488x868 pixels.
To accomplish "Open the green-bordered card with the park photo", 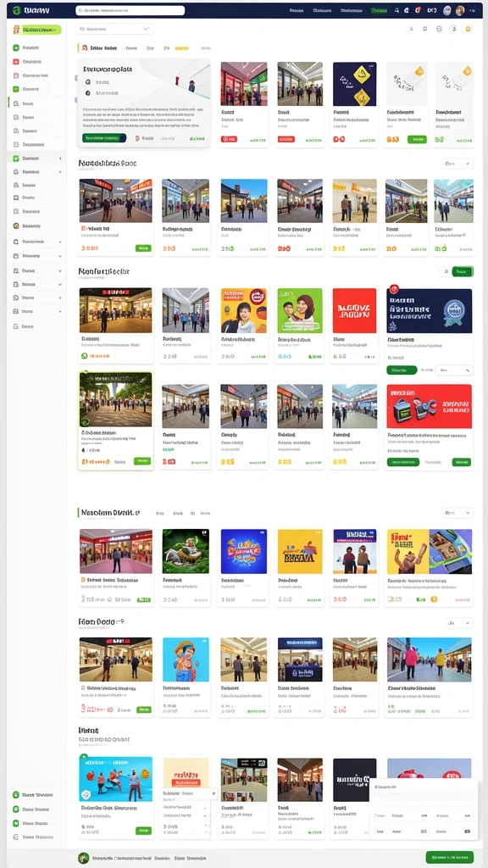I will pyautogui.click(x=115, y=420).
